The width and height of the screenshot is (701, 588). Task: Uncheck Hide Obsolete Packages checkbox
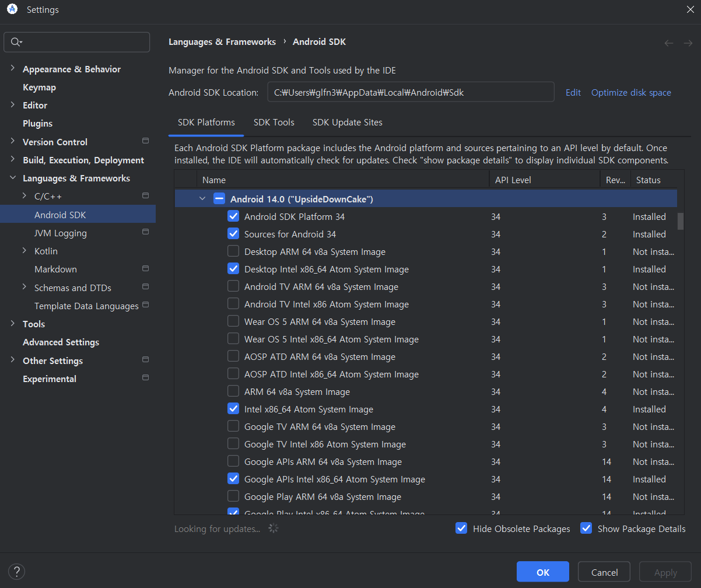click(x=461, y=528)
